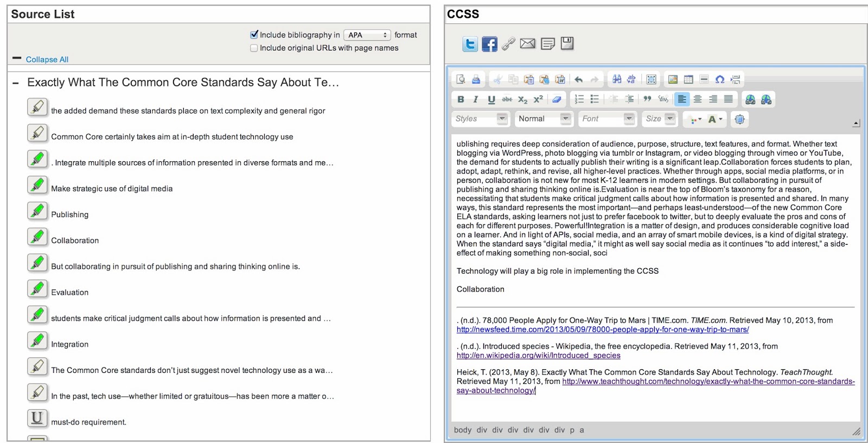Open the paragraph format dropdown showing Normal
The height and width of the screenshot is (443, 868).
click(x=544, y=119)
